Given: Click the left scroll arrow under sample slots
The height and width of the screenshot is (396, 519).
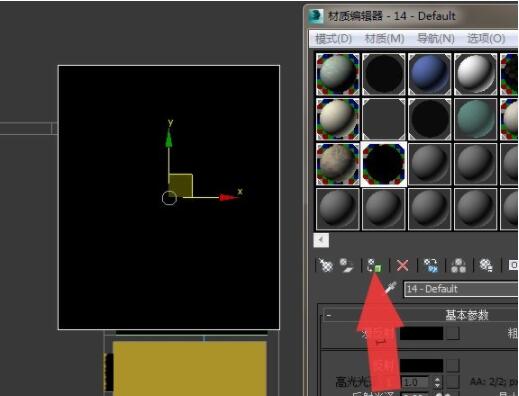Looking at the screenshot, I should (x=321, y=240).
